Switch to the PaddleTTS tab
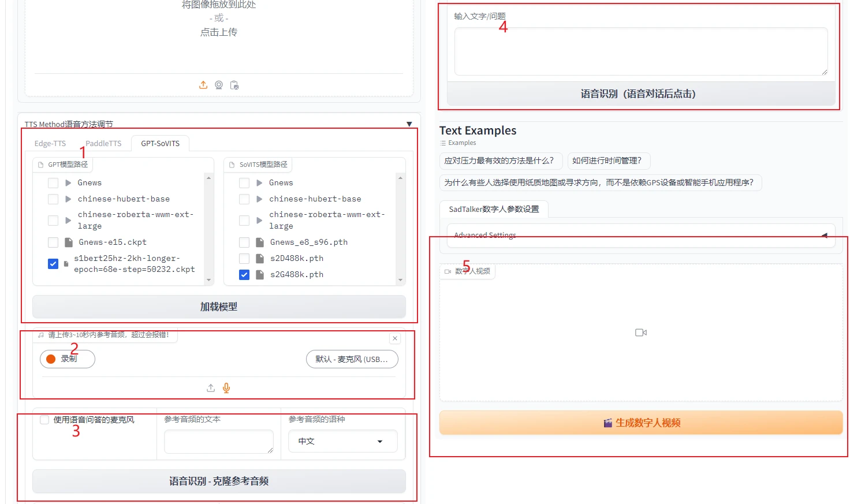This screenshot has width=850, height=504. click(x=103, y=144)
